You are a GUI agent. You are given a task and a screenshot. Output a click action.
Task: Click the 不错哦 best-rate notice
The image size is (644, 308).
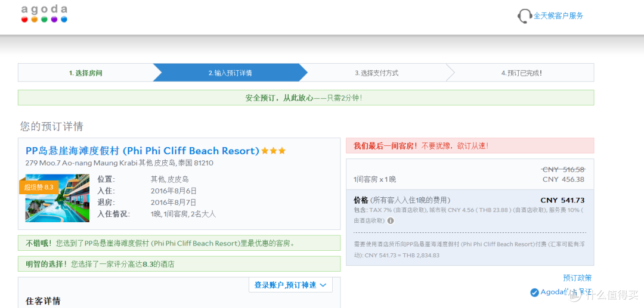click(x=179, y=243)
